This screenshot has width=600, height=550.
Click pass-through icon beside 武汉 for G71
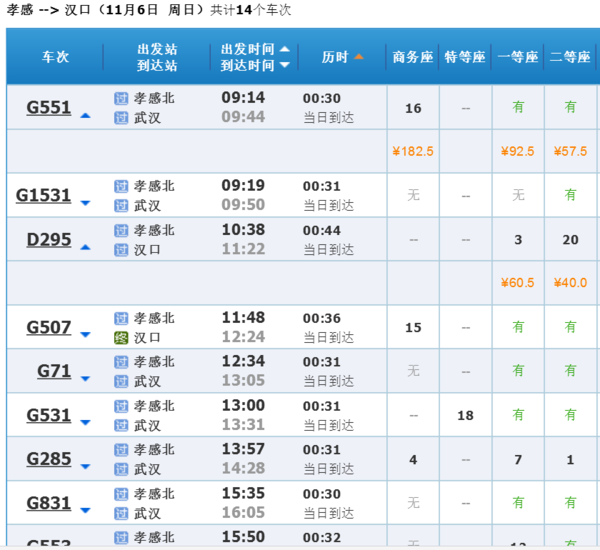[121, 382]
